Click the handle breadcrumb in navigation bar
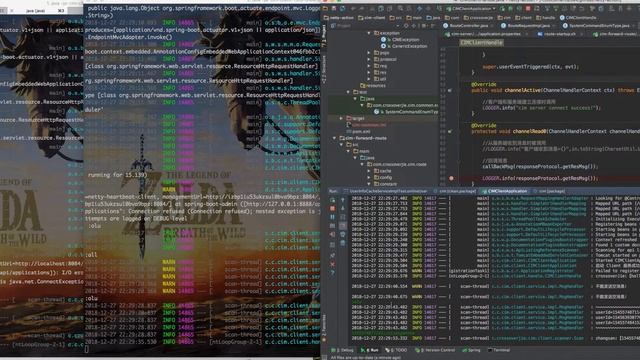Screen dimensions: 640x360 tap(546, 18)
